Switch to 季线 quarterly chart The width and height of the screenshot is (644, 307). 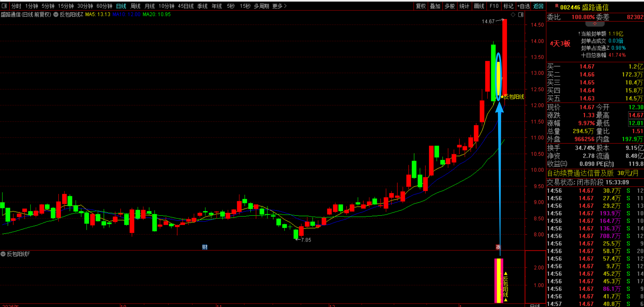point(202,6)
